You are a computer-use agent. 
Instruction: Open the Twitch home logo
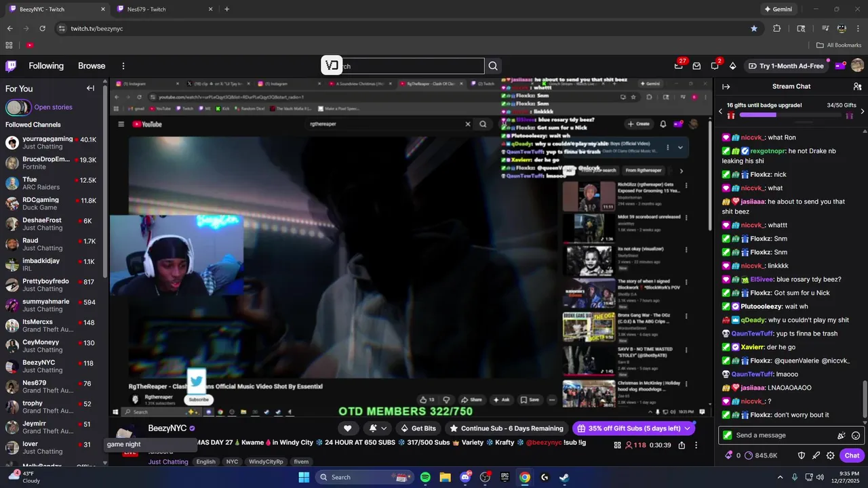coord(11,66)
